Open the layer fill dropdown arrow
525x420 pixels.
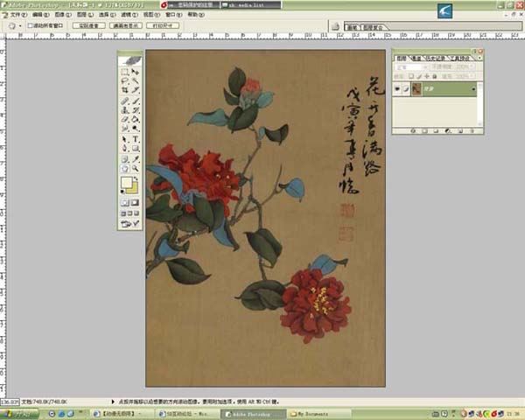[472, 76]
